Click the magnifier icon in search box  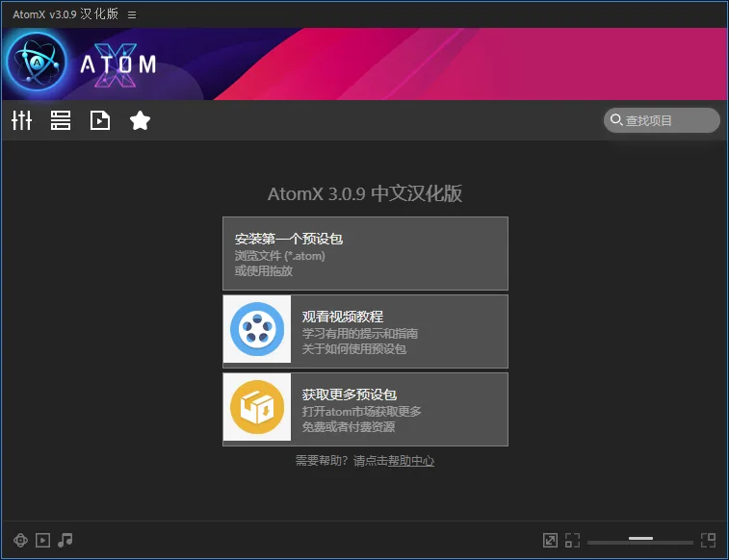[614, 120]
